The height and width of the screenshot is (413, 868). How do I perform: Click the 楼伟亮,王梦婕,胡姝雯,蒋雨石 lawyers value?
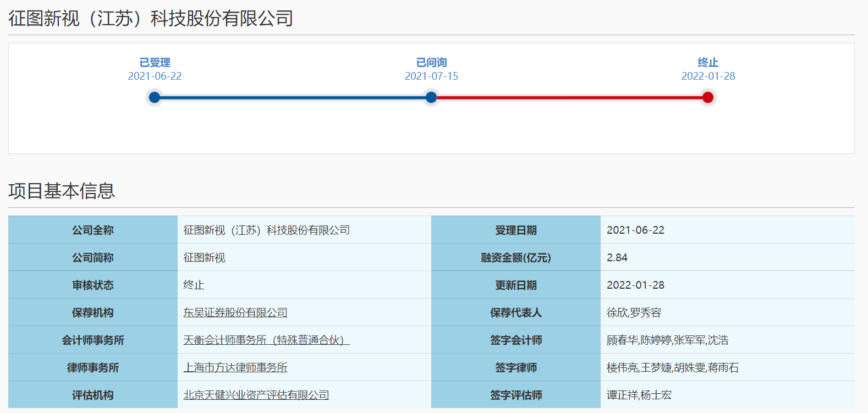673,367
